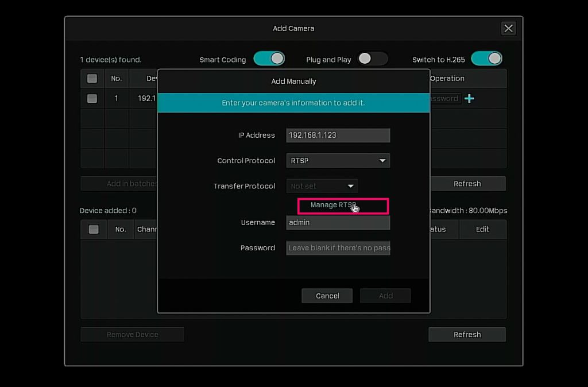
Task: Click the IP Address input field
Action: click(x=338, y=136)
